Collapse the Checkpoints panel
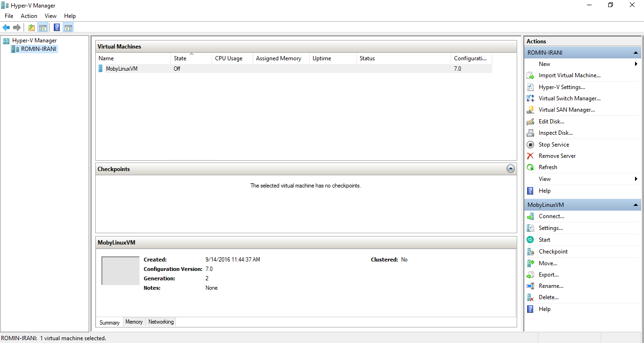 tap(511, 168)
